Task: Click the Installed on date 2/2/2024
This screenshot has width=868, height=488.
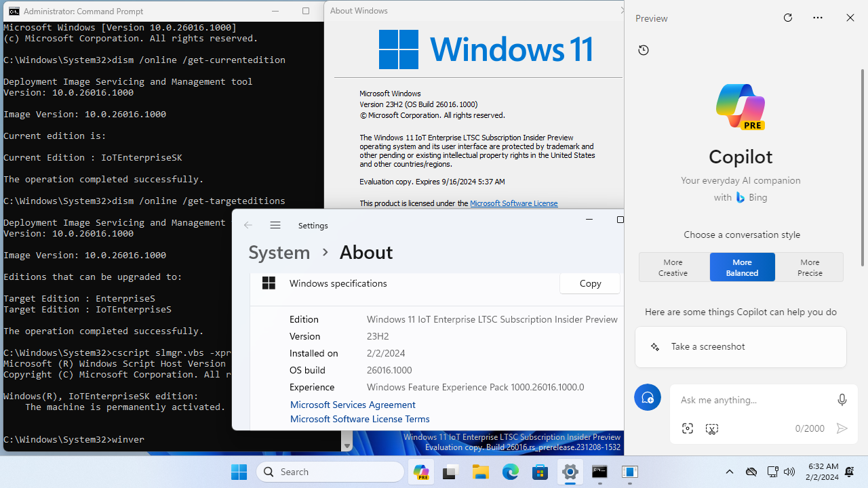Action: click(x=386, y=353)
